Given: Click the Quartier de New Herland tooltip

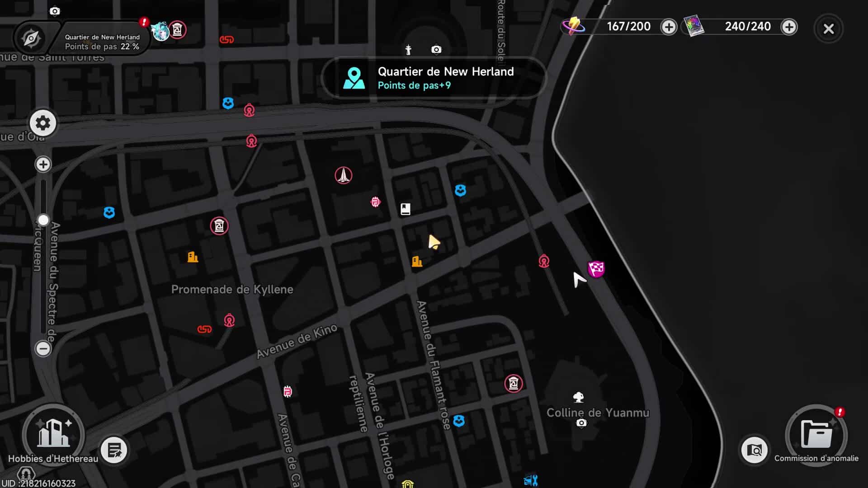Looking at the screenshot, I should pyautogui.click(x=434, y=78).
